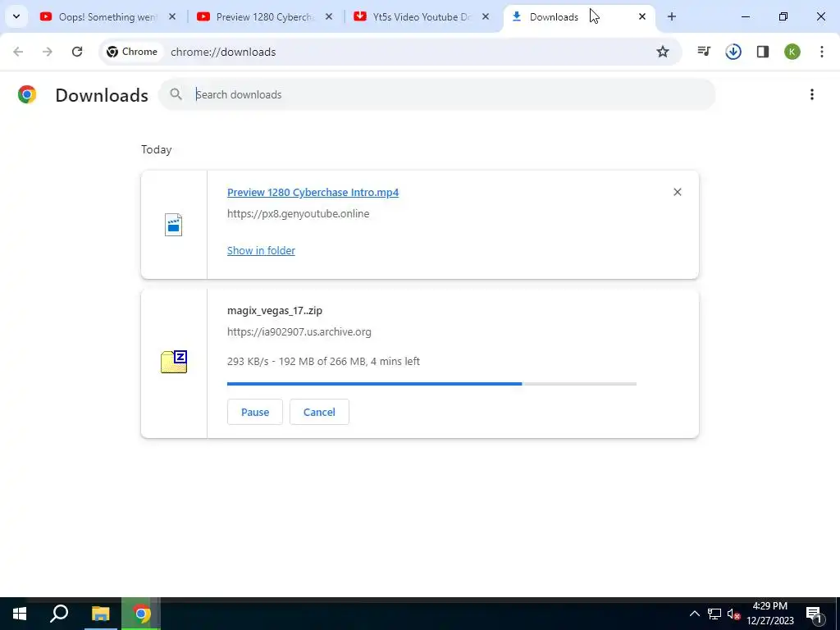Open the taskbar clock and date
Image resolution: width=840 pixels, height=630 pixels.
[770, 614]
